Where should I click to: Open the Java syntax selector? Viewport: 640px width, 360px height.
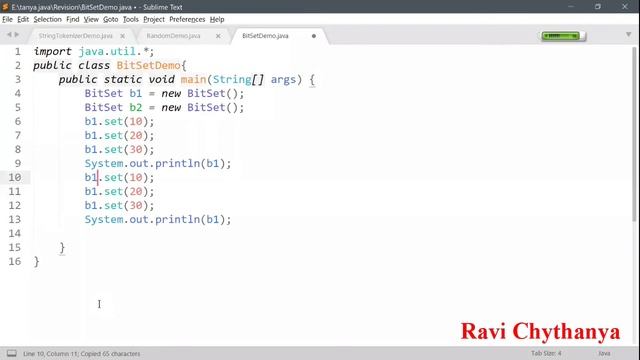604,353
